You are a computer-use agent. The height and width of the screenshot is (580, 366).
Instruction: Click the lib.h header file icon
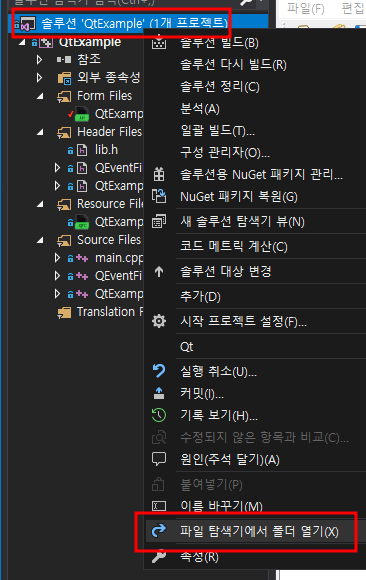(x=82, y=150)
